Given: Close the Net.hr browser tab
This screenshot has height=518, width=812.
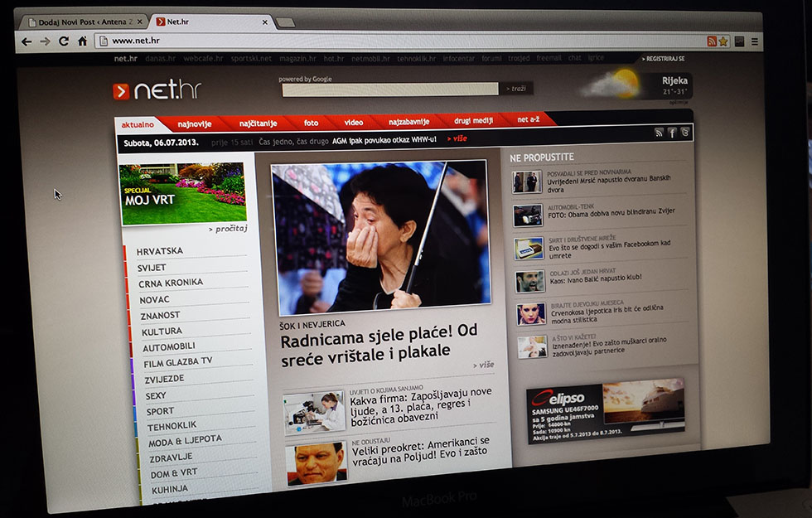Looking at the screenshot, I should point(263,22).
